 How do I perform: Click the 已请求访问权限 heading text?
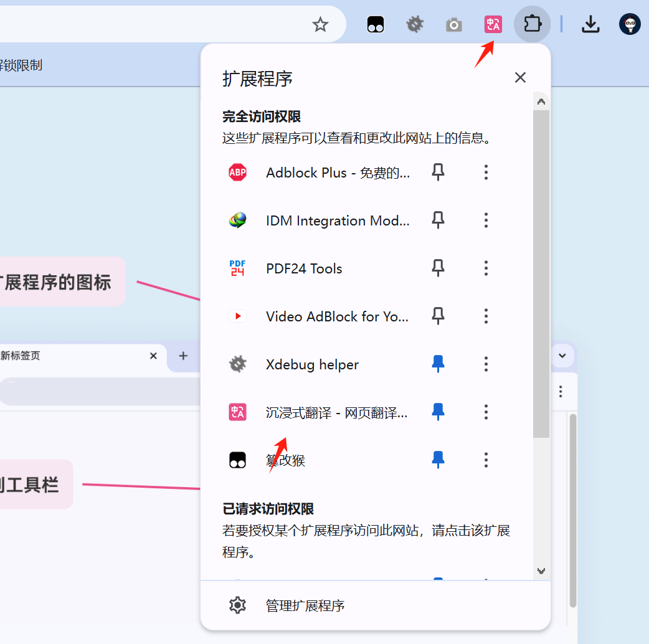pyautogui.click(x=268, y=509)
